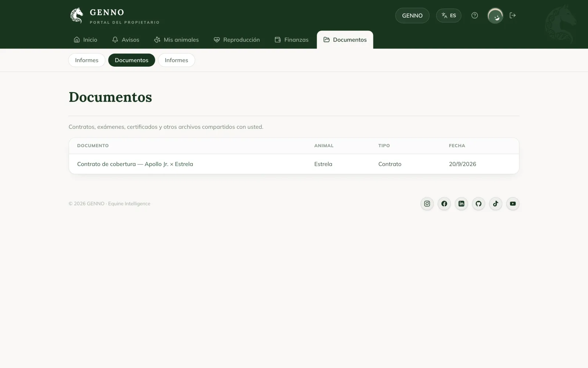Click the Estrela animal cell

click(x=323, y=164)
